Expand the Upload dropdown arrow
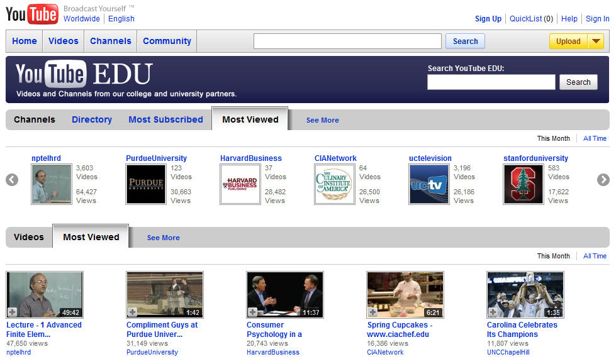The width and height of the screenshot is (616, 364). 596,41
